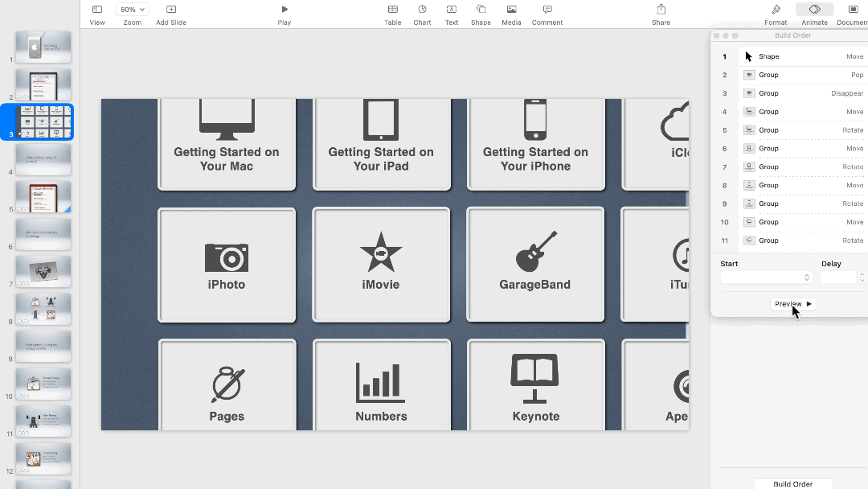868x489 pixels.
Task: Add a Comment from toolbar
Action: tap(547, 10)
